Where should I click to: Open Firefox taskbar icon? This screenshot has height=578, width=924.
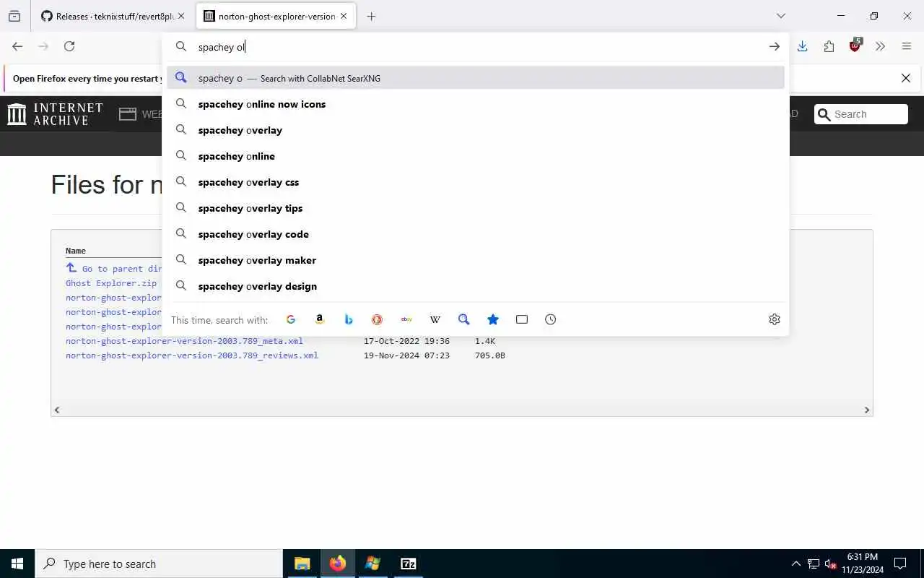(338, 564)
